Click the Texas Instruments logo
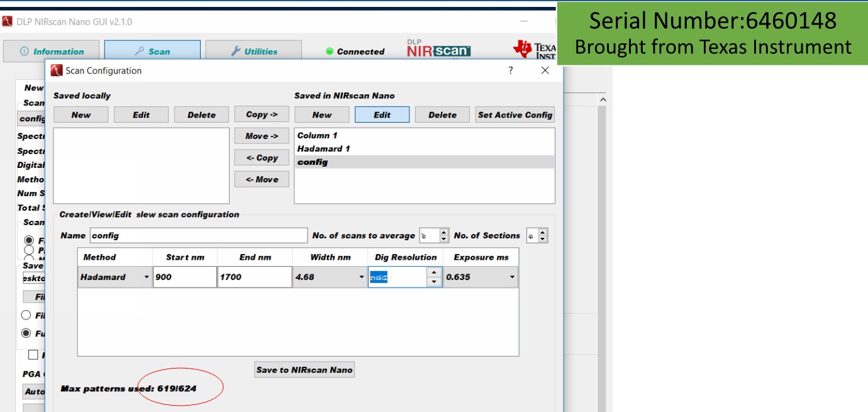 pyautogui.click(x=535, y=50)
